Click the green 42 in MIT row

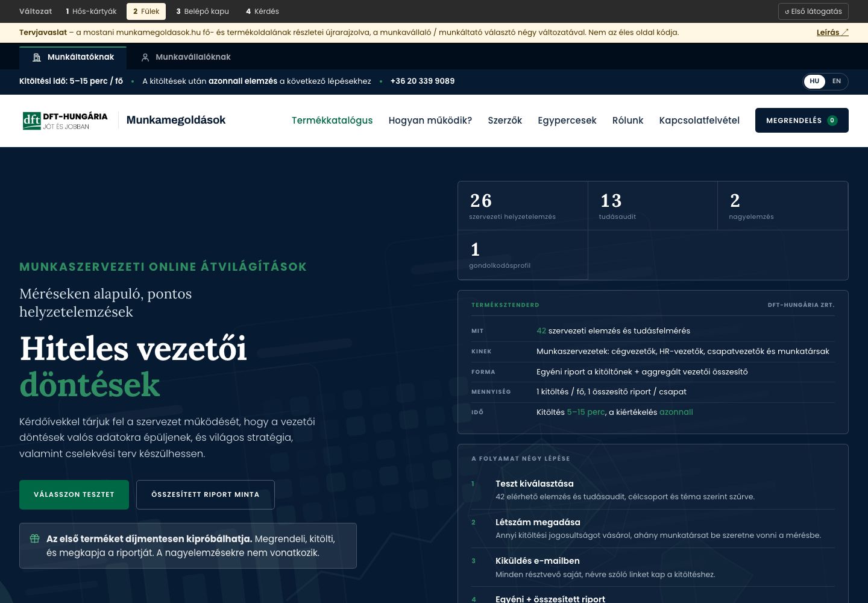tap(541, 331)
